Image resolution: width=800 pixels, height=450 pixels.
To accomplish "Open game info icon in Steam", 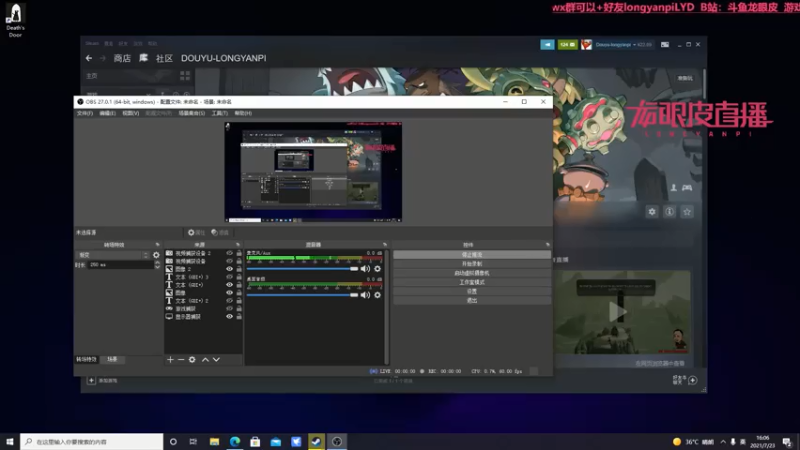I will pos(669,212).
